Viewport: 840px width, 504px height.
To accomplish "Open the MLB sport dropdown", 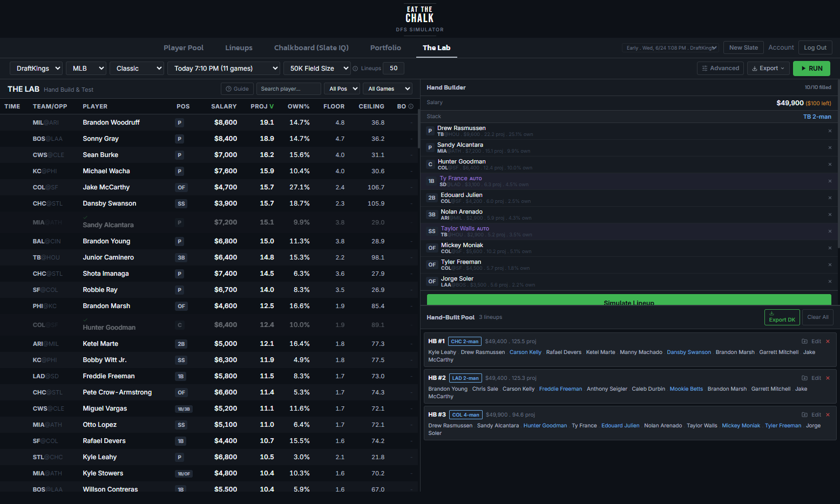I will point(86,69).
